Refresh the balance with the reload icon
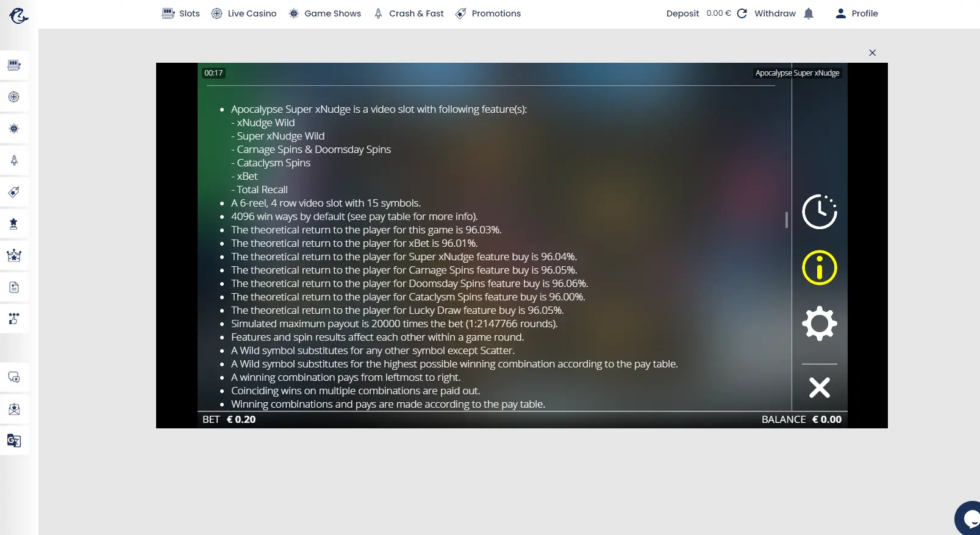The image size is (980, 535). [742, 13]
